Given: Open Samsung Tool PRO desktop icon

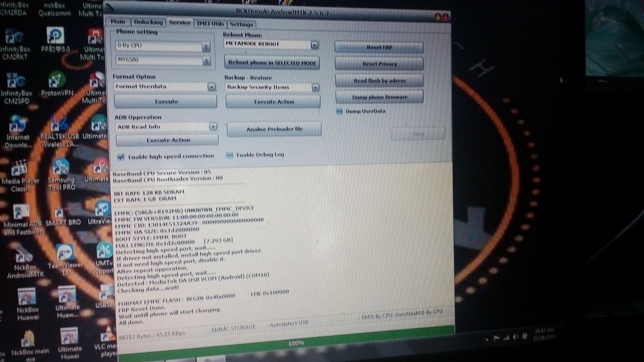Looking at the screenshot, I should 61,175.
